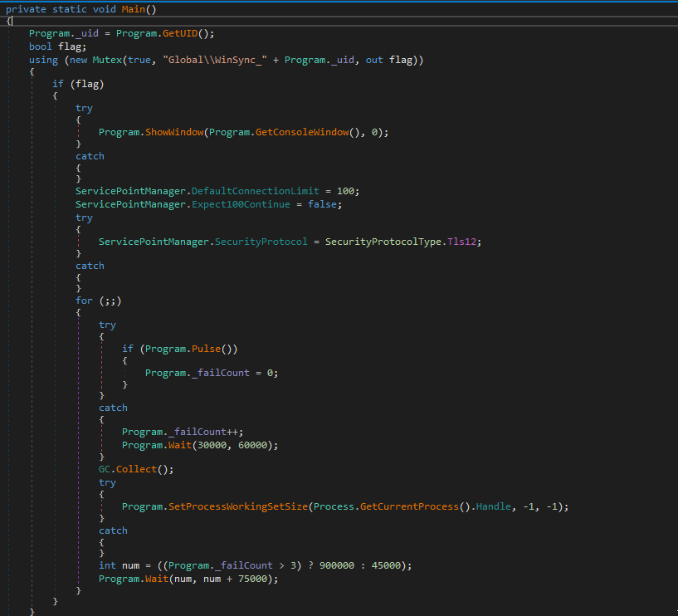This screenshot has height=616, width=678.
Task: Click SecurityProtocolType type name
Action: click(x=383, y=242)
